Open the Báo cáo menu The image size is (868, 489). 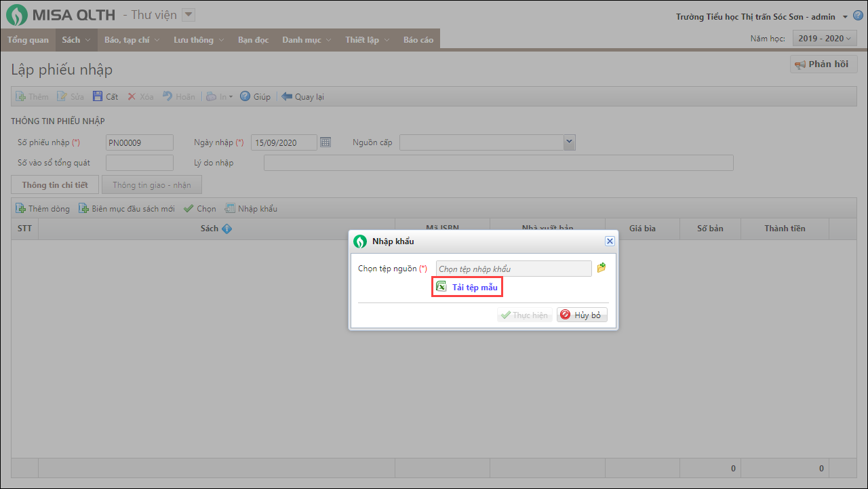coord(418,40)
